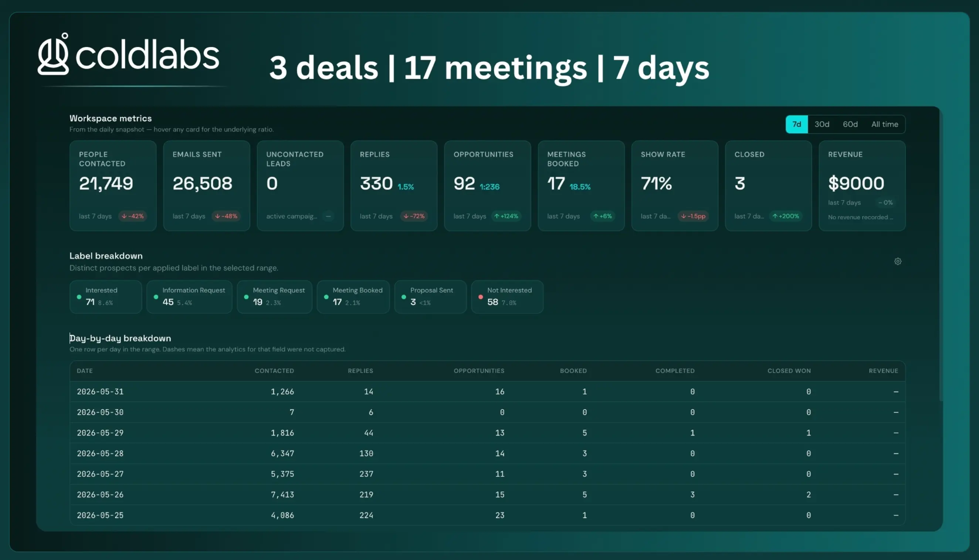Click the coldlabs logo
This screenshot has width=979, height=560.
point(129,54)
